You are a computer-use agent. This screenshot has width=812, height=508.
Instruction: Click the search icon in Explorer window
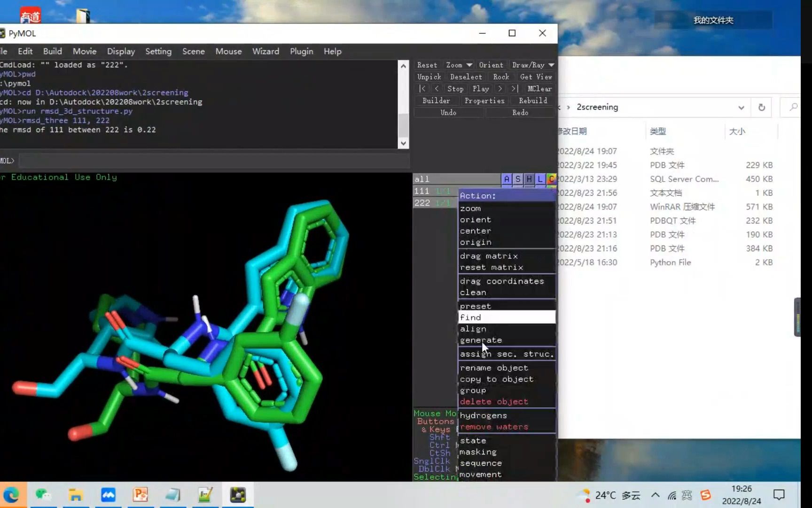[x=793, y=107]
